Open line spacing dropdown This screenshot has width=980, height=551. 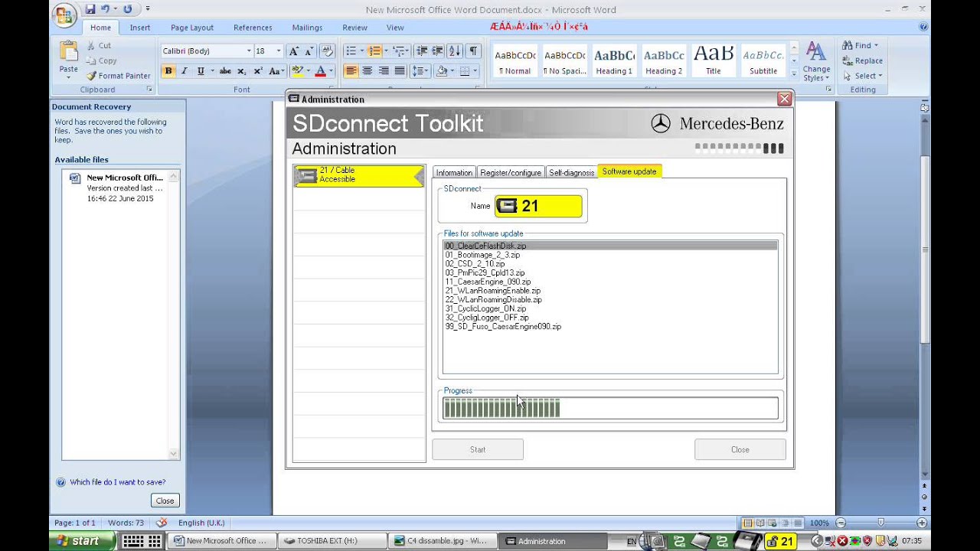[x=420, y=71]
